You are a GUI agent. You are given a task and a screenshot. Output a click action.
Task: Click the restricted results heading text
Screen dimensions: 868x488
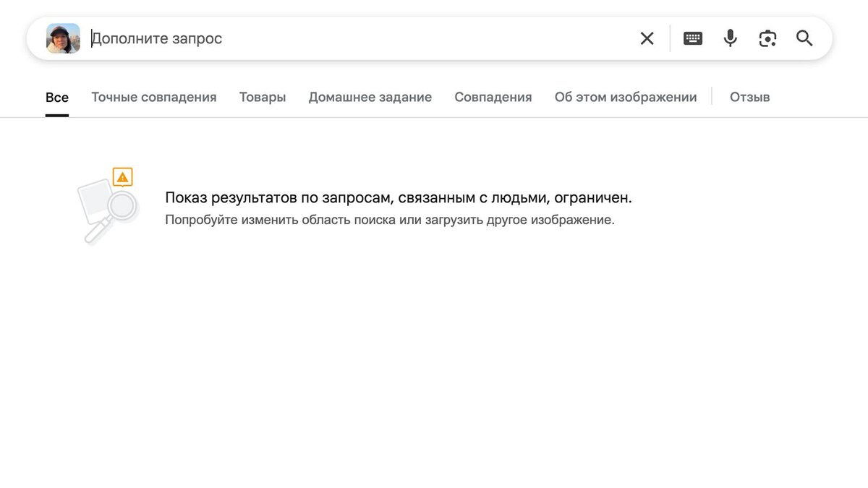coord(399,197)
